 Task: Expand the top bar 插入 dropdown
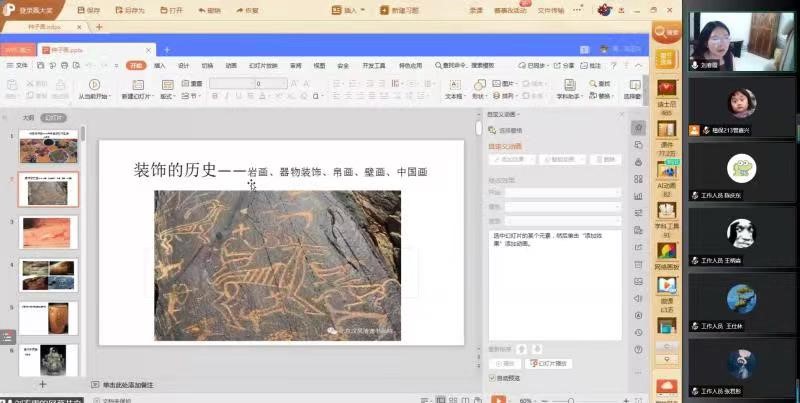[x=351, y=10]
